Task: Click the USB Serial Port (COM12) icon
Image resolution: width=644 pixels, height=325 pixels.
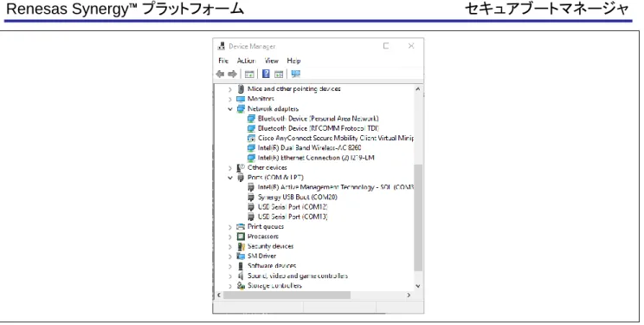Action: pyautogui.click(x=251, y=207)
